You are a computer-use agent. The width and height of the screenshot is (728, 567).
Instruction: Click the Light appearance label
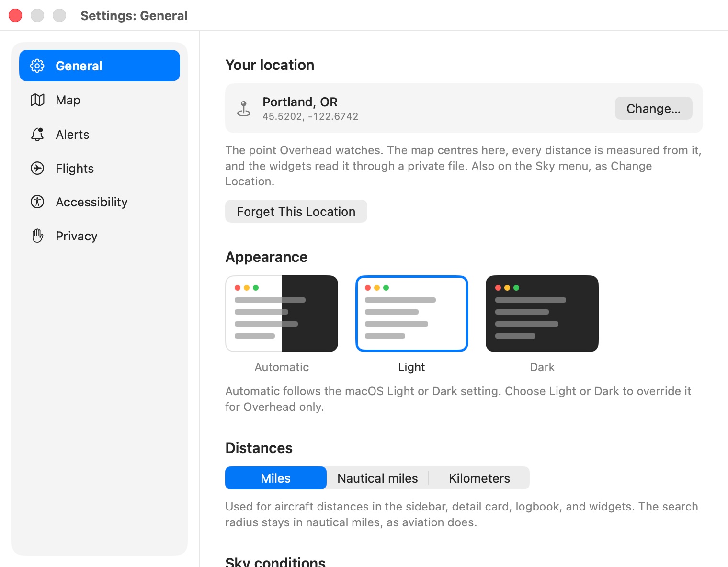click(x=411, y=367)
